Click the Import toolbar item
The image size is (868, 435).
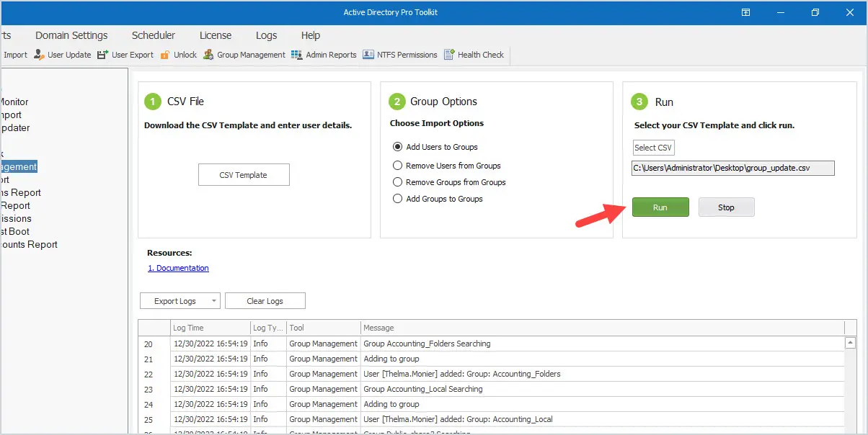click(x=14, y=55)
